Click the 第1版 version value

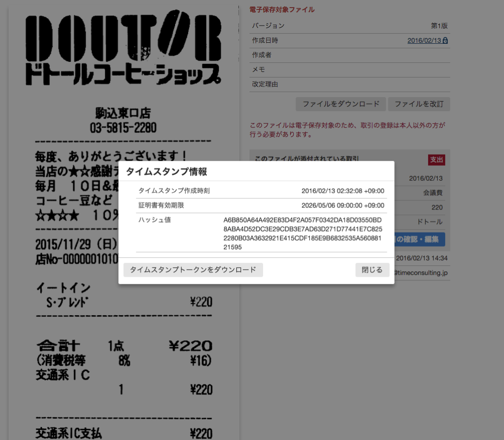[x=439, y=26]
